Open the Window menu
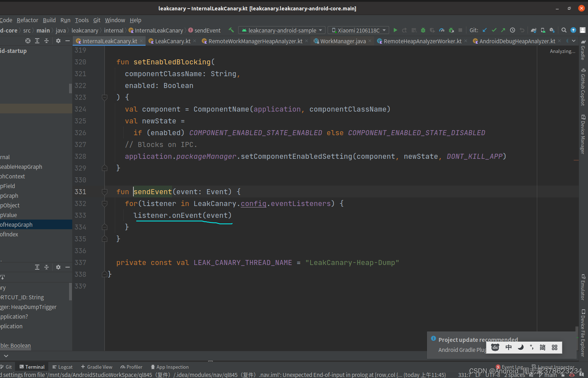 coord(115,20)
